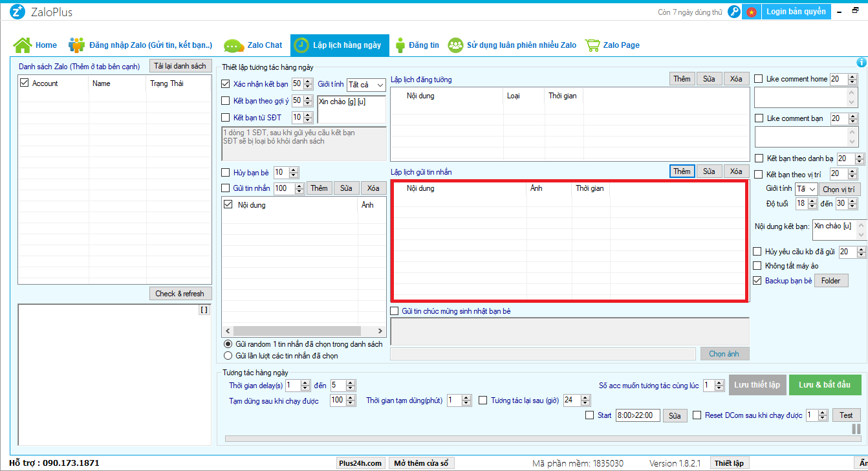
Task: Switch to Zalo Chat tab
Action: coord(253,45)
